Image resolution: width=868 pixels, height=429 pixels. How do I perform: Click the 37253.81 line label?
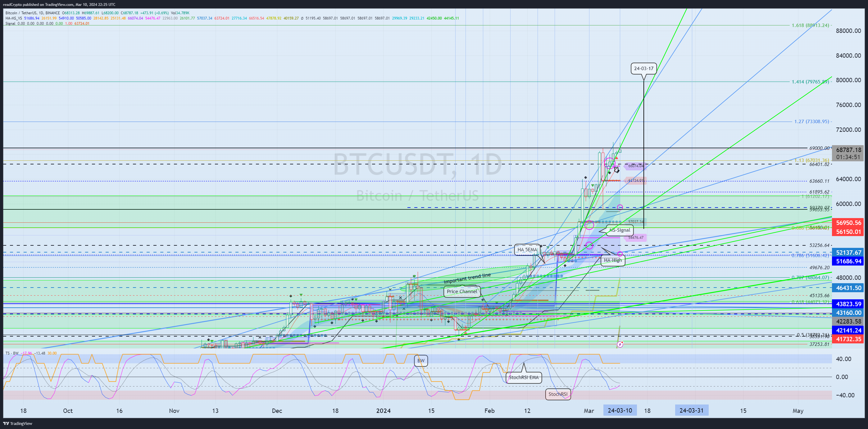pos(819,344)
